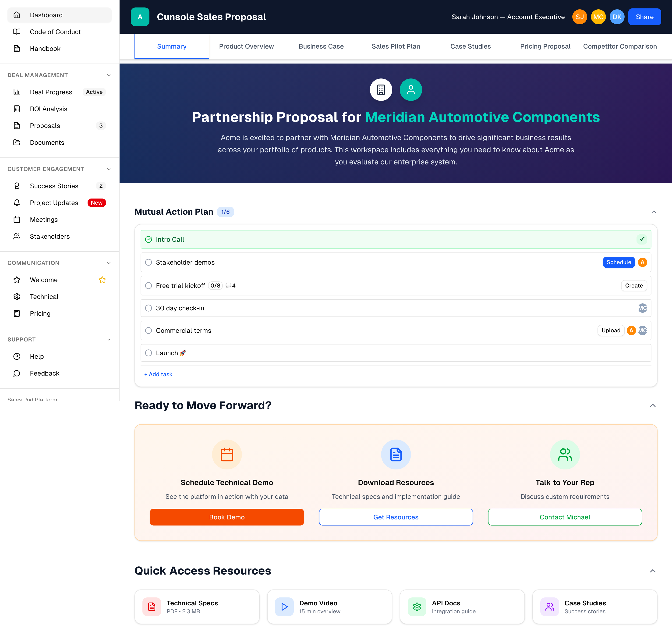Switch to the Pricing Proposal tab

[545, 46]
